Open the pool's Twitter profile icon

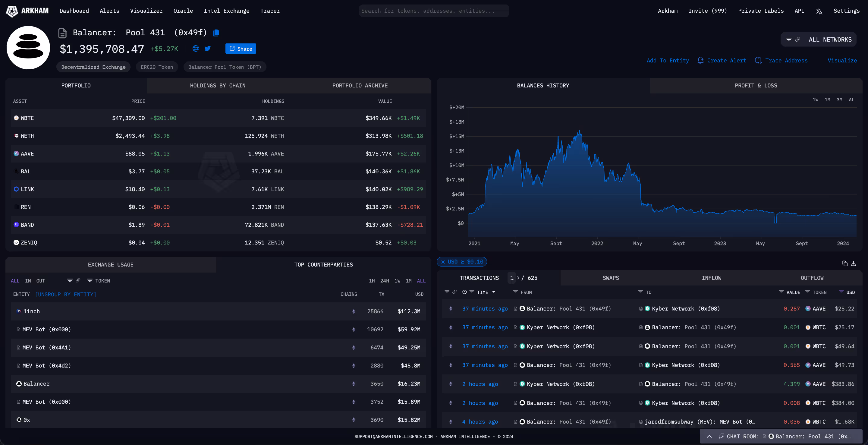point(208,49)
